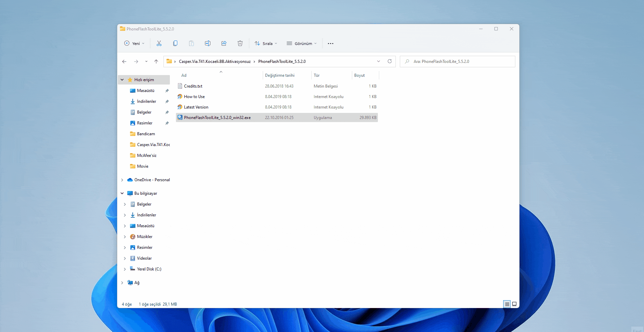Screen dimensions: 644x332
Task: Switch to details view in status bar
Action: click(507, 304)
